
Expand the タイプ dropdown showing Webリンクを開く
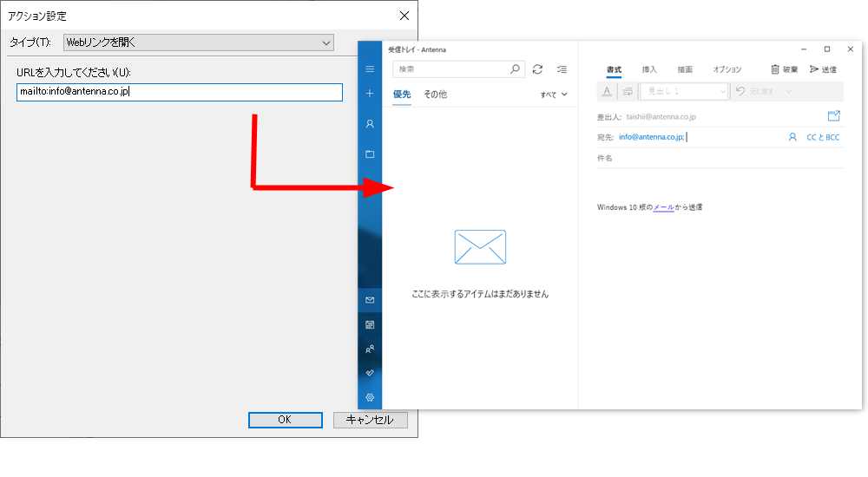199,42
